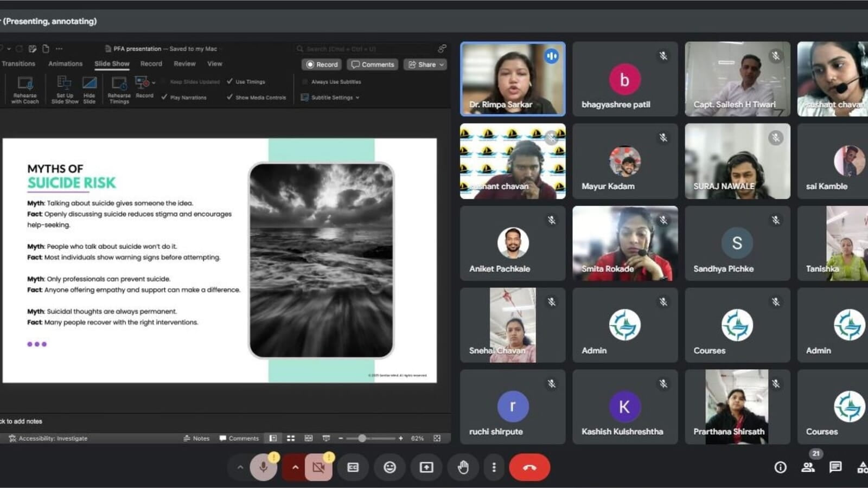Open the Share dropdown button
This screenshot has height=488, width=868.
[x=426, y=65]
